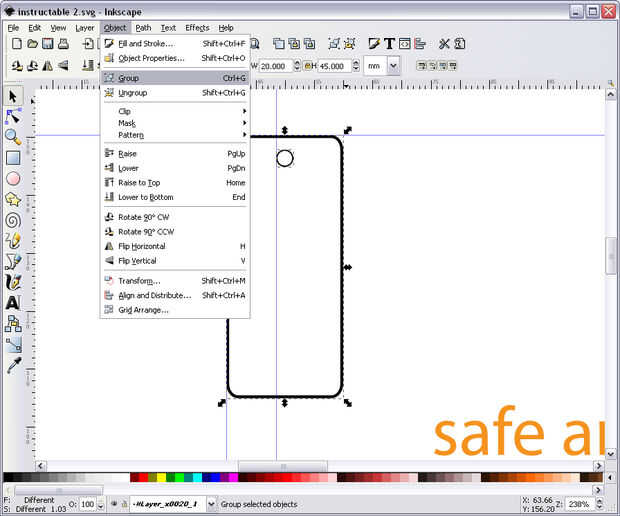Choose Flip Vertical in the Object menu
Image resolution: width=620 pixels, height=516 pixels.
coord(175,261)
